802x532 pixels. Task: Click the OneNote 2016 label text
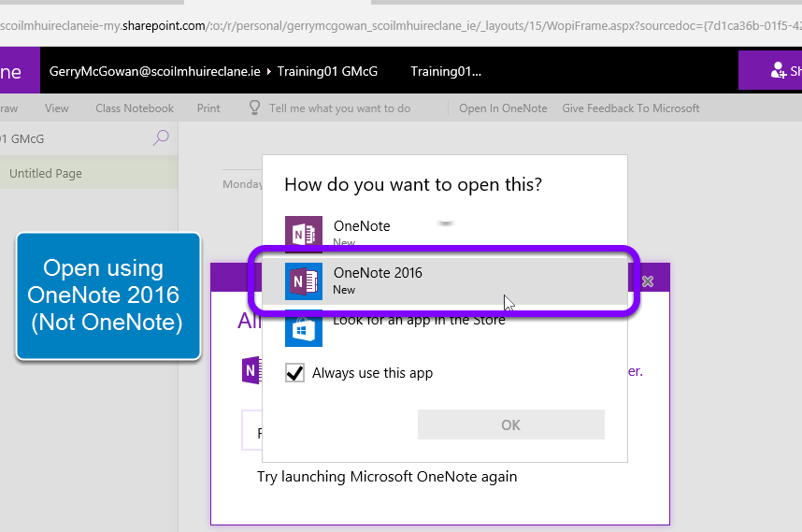[378, 273]
